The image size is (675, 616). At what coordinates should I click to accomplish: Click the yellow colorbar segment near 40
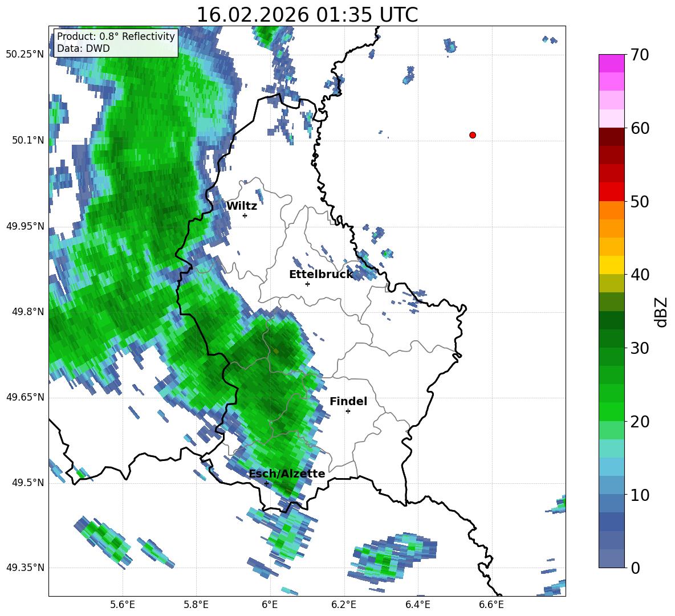tap(611, 265)
